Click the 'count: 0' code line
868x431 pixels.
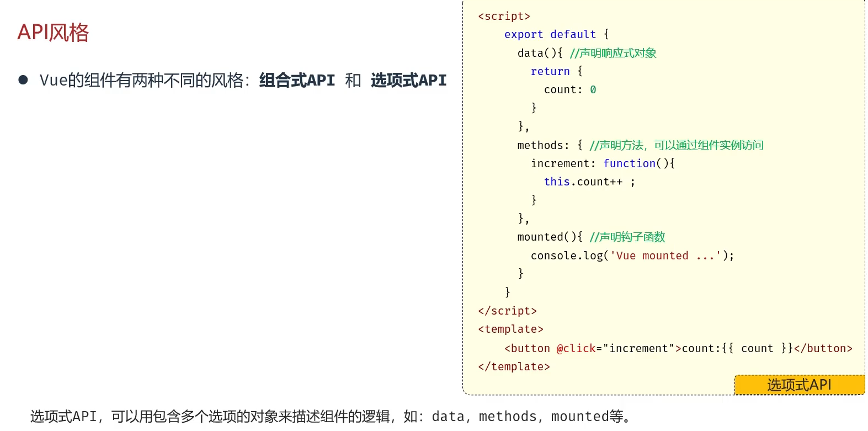tap(570, 89)
